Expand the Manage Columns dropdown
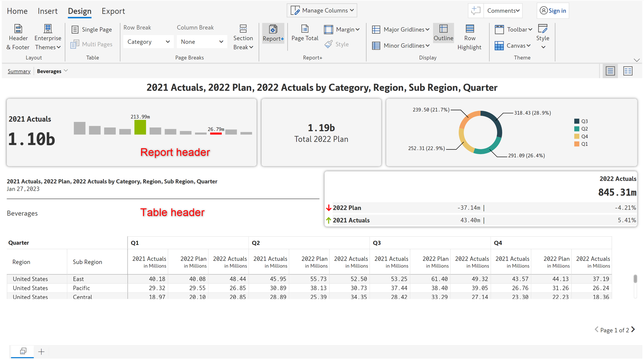Viewport: 644px width, 360px height. pos(322,11)
